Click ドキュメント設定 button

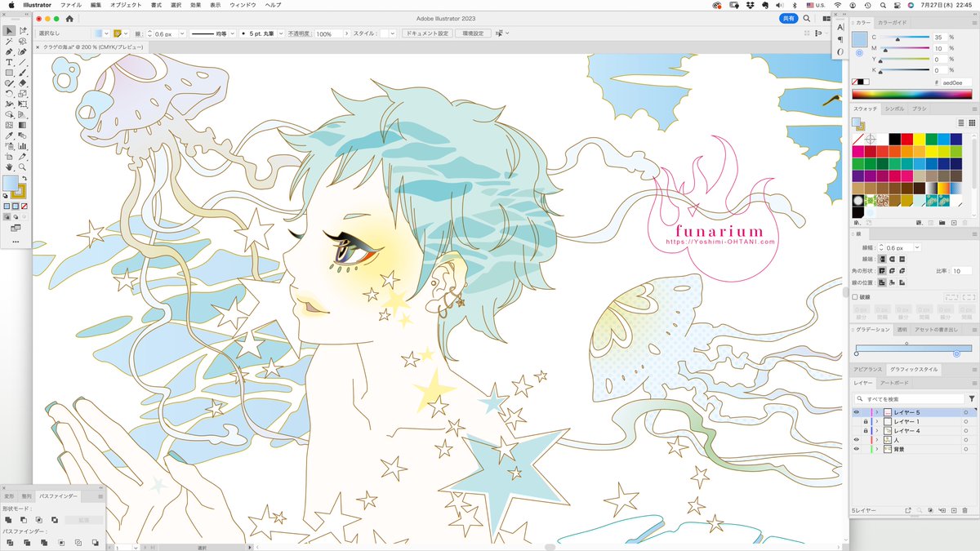[427, 33]
